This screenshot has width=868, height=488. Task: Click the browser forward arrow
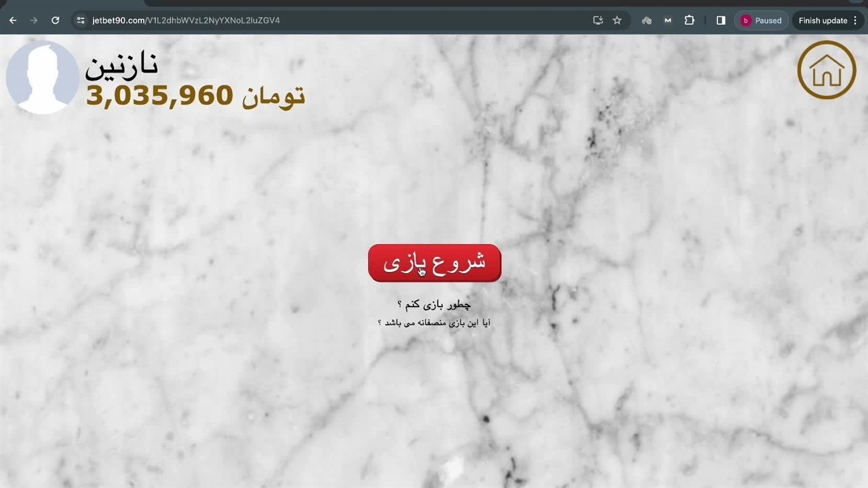click(34, 20)
